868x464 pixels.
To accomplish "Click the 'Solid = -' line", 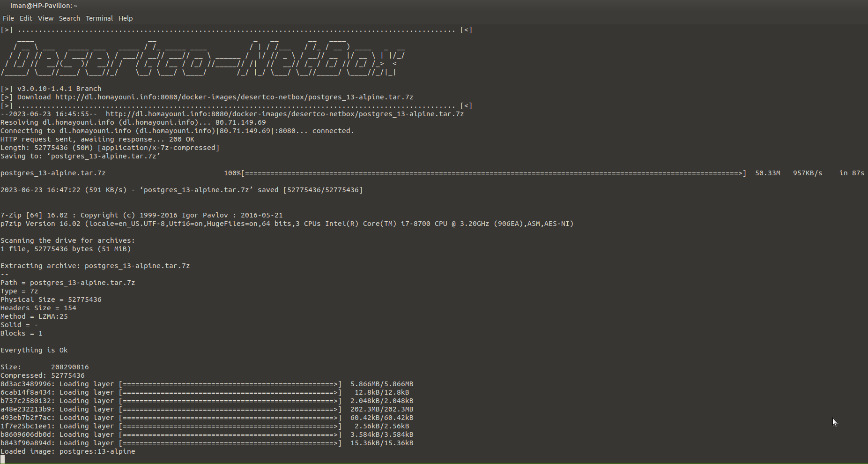I will coord(19,325).
